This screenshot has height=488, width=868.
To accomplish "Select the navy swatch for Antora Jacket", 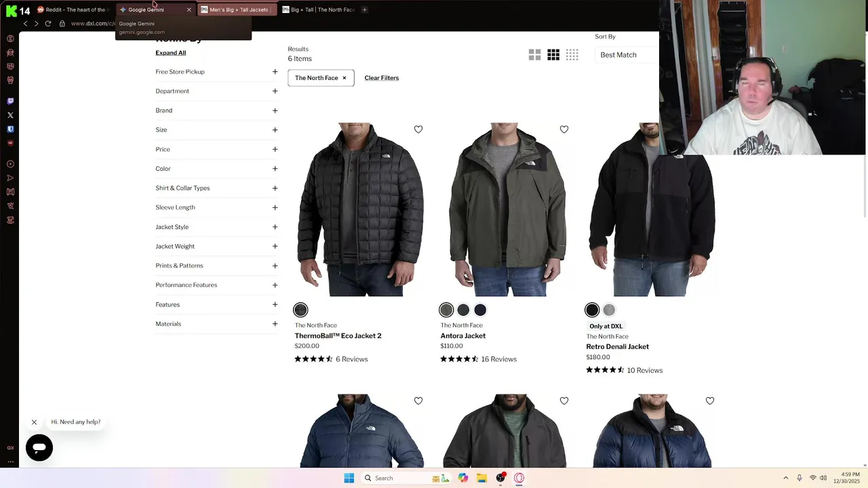I will [480, 310].
